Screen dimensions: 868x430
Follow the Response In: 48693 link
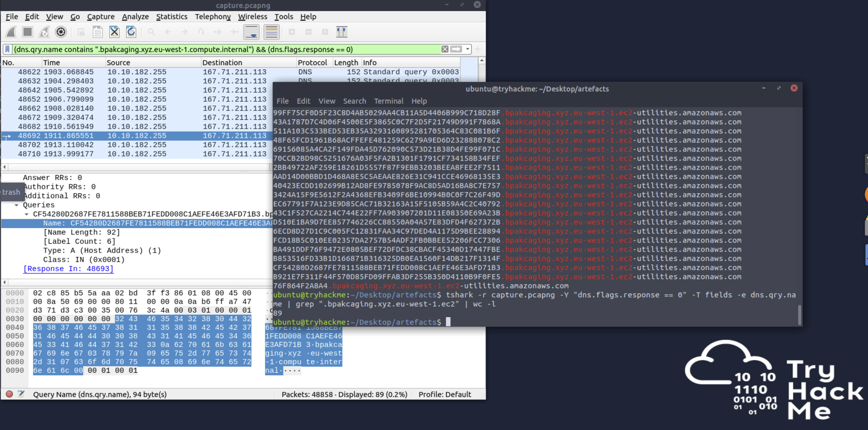[x=68, y=269]
